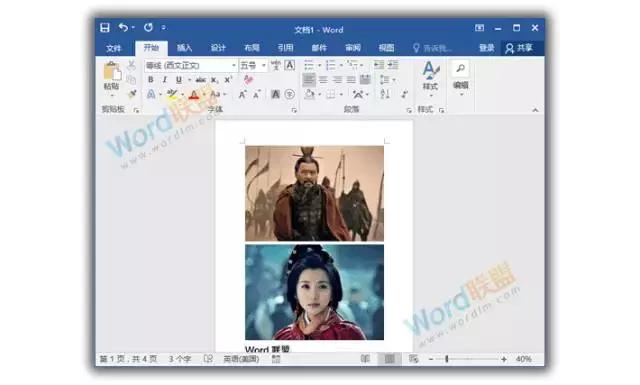Viewport: 640px width, 385px height.
Task: Click the Tell Me search box
Action: point(433,48)
